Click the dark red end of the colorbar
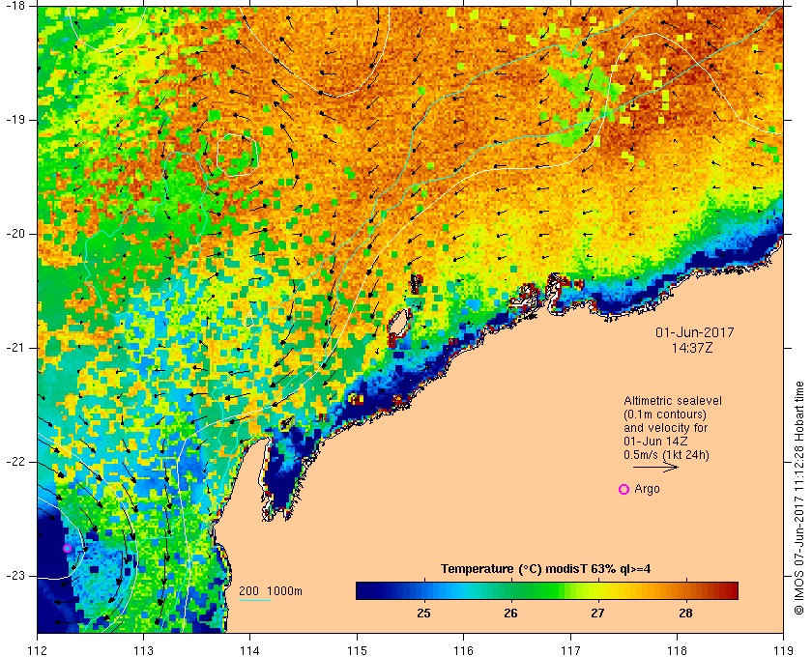812x657 pixels. point(731,590)
